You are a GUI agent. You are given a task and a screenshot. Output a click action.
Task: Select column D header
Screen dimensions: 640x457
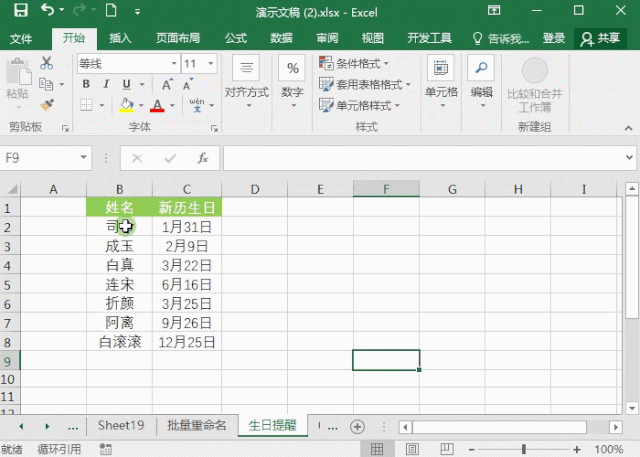pos(255,189)
